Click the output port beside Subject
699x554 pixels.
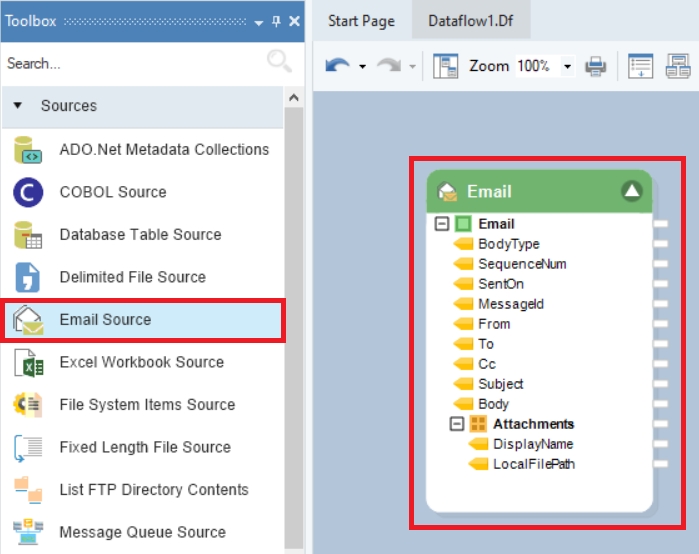point(661,384)
